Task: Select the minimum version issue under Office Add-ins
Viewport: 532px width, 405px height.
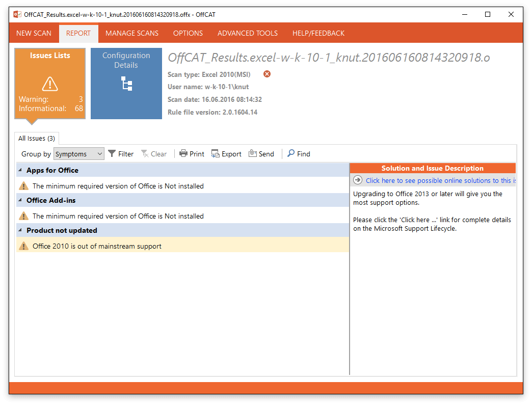Action: coord(182,216)
